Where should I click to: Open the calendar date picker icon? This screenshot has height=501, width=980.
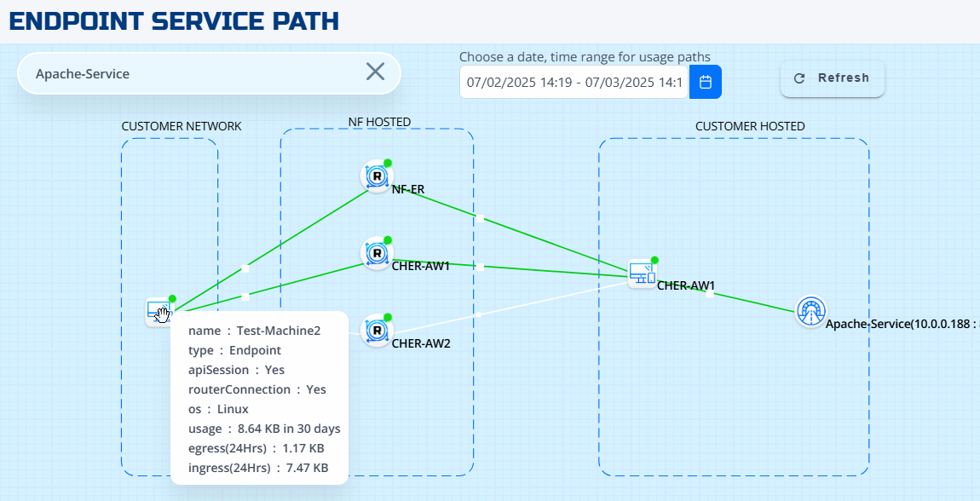[x=706, y=82]
